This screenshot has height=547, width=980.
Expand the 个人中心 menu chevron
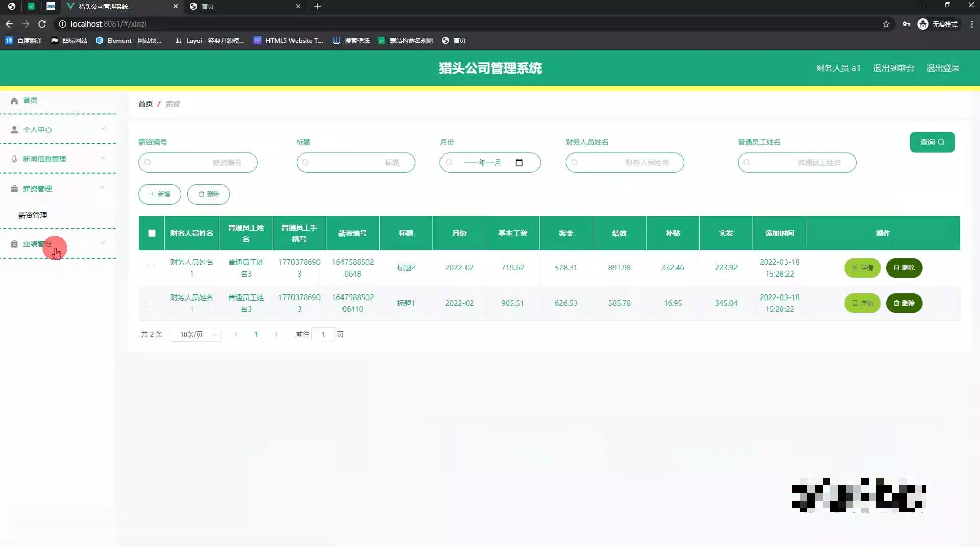[103, 129]
